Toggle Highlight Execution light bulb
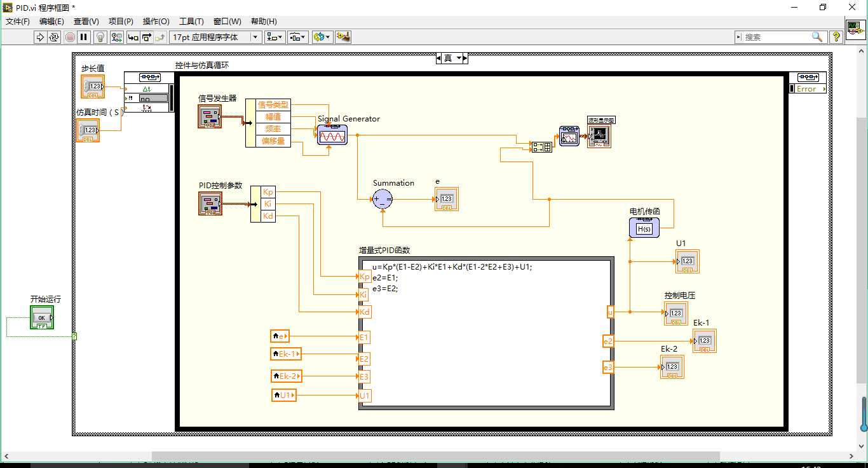Viewport: 868px width, 468px height. (100, 37)
